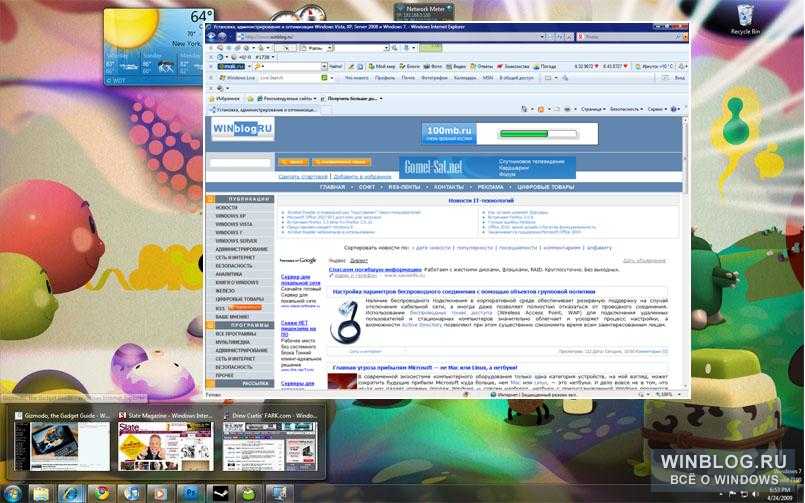The height and width of the screenshot is (503, 805).
Task: Open Photoshop from the taskbar
Action: point(190,494)
